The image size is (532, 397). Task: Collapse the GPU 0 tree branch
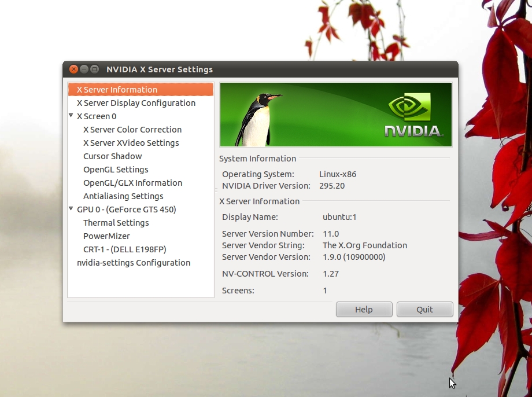pyautogui.click(x=71, y=209)
